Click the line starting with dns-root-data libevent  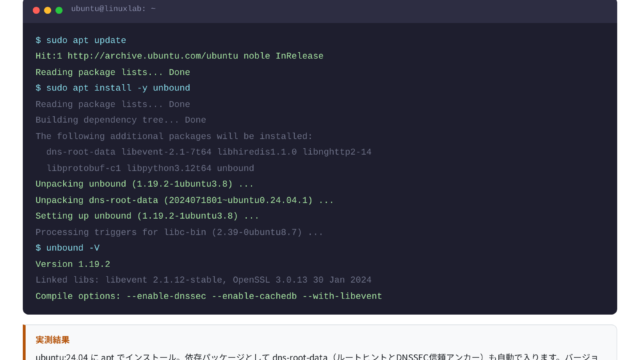[209, 152]
